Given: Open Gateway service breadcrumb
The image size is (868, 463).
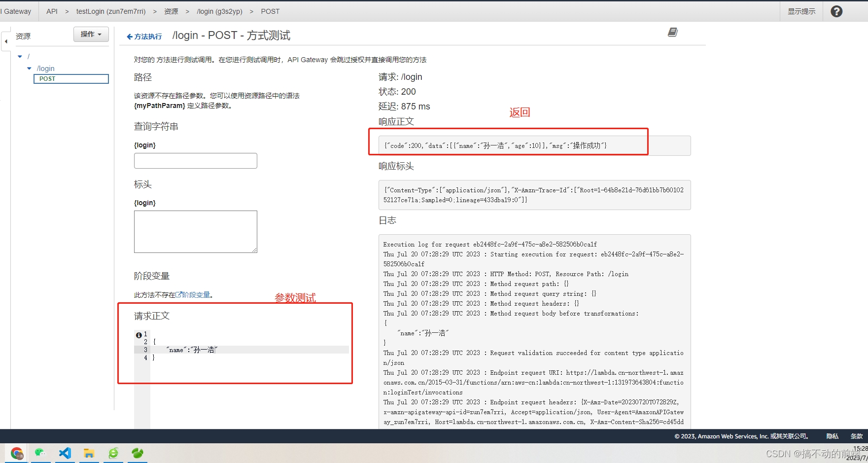Looking at the screenshot, I should point(16,11).
